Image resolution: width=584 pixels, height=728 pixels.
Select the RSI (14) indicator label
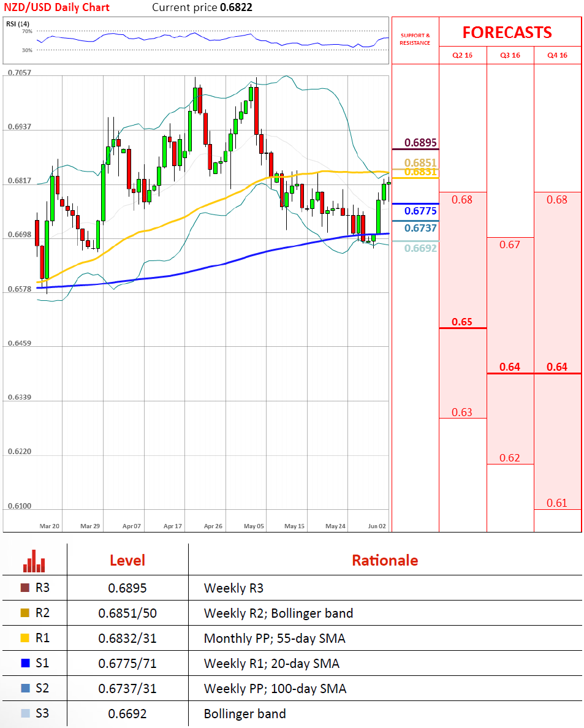point(20,24)
